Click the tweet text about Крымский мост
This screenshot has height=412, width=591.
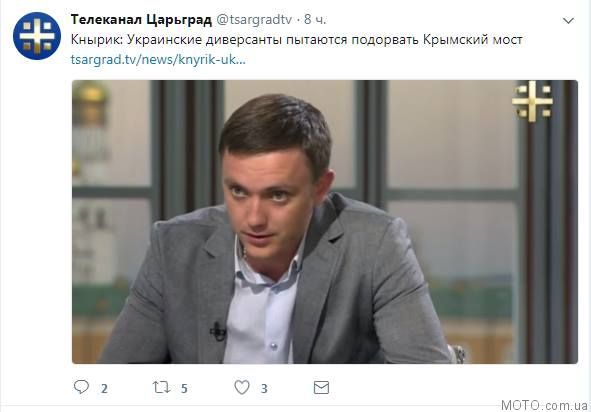pos(297,40)
